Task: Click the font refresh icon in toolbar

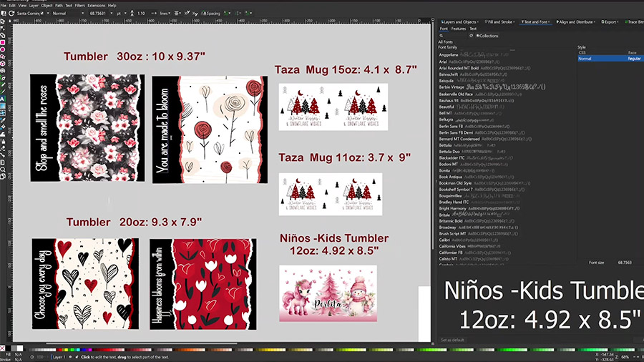Action: [x=11, y=13]
